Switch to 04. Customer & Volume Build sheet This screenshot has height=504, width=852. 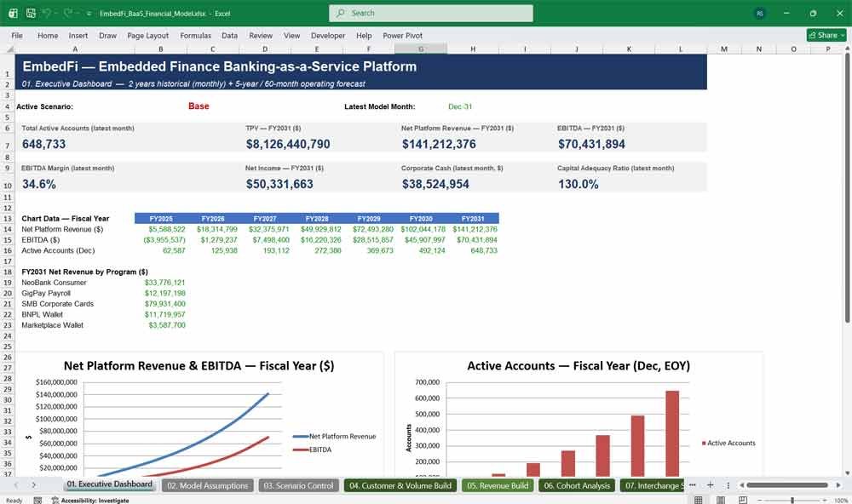click(x=400, y=485)
